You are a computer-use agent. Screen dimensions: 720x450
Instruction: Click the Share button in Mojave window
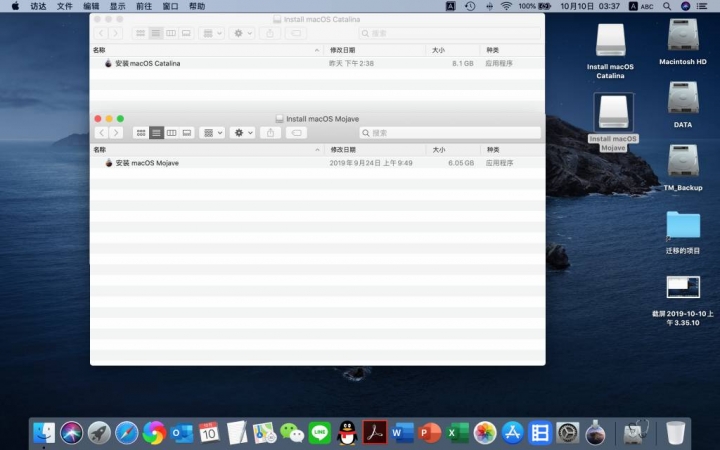270,133
